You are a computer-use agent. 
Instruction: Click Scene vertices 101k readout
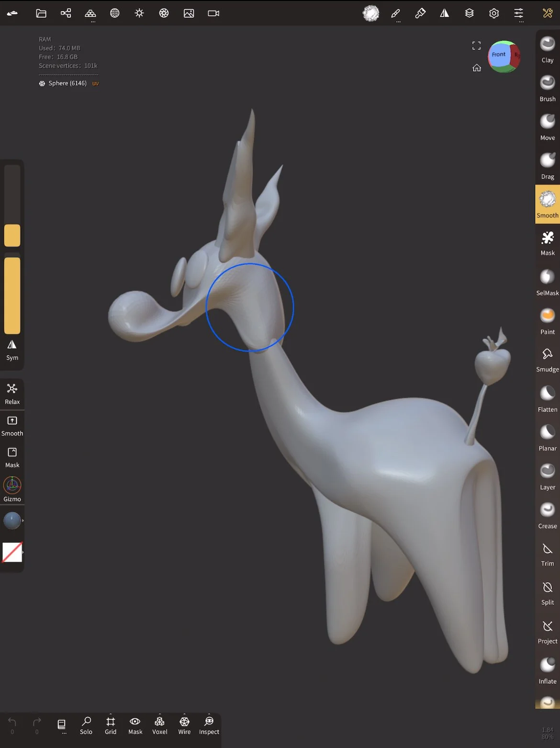coord(68,66)
